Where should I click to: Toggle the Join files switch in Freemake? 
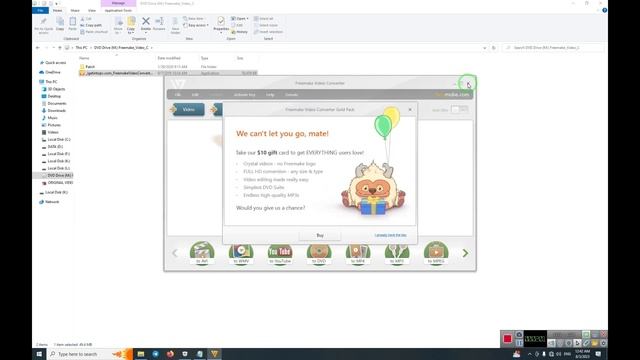[x=459, y=109]
